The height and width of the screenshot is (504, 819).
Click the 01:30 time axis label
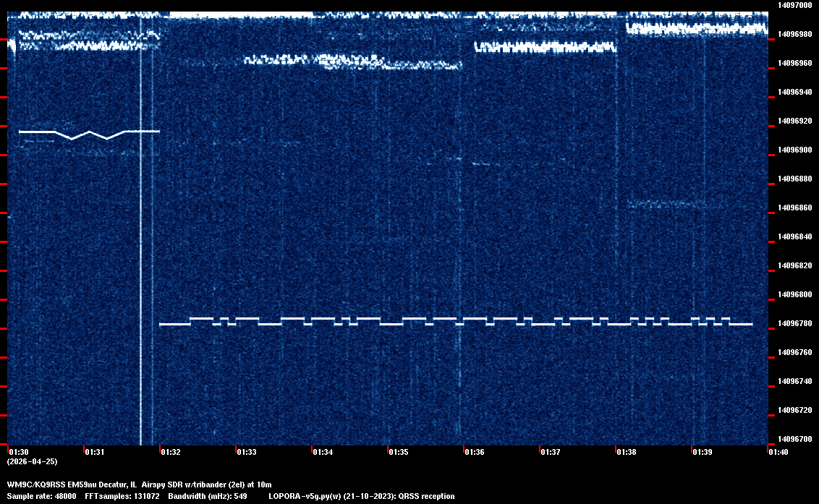(x=19, y=452)
